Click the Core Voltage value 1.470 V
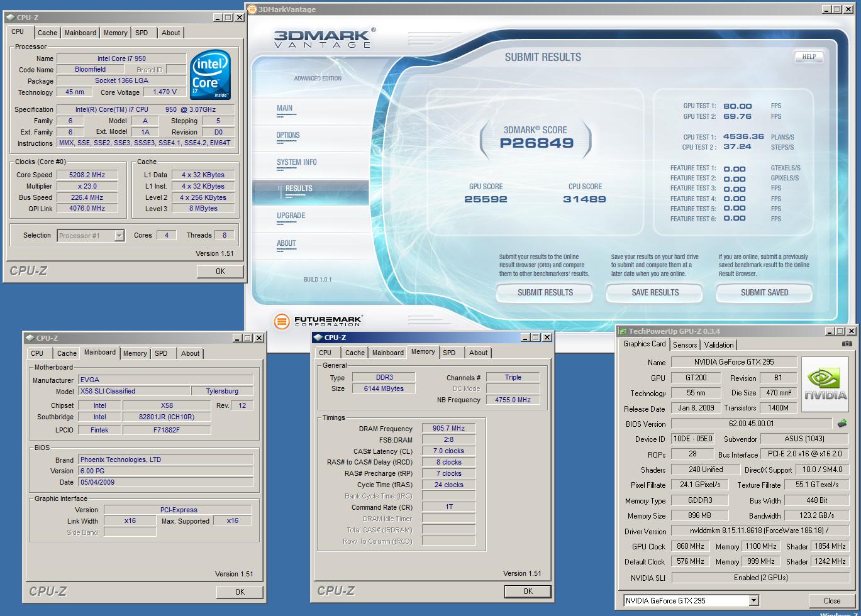Image resolution: width=861 pixels, height=616 pixels. point(165,92)
